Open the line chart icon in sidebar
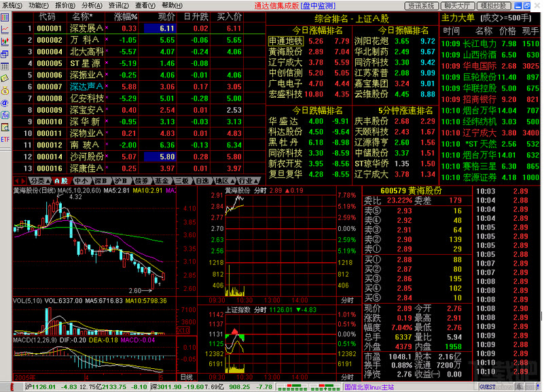The height and width of the screenshot is (392, 544). tap(5, 30)
